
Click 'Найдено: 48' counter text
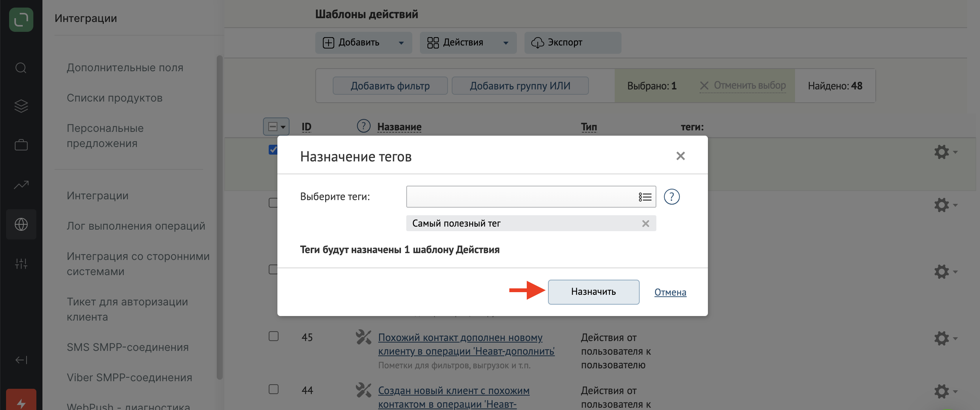[x=835, y=86]
